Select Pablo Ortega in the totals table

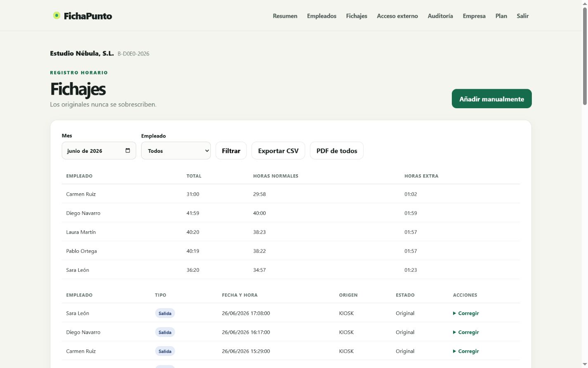(x=81, y=251)
